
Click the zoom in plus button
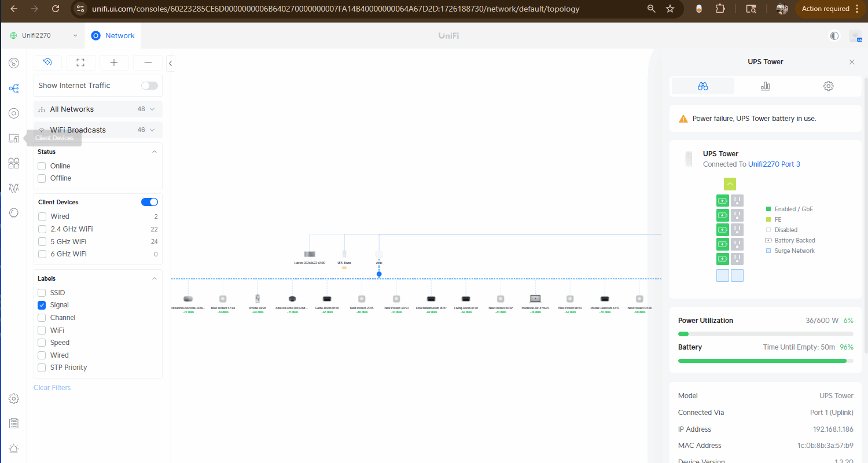114,63
